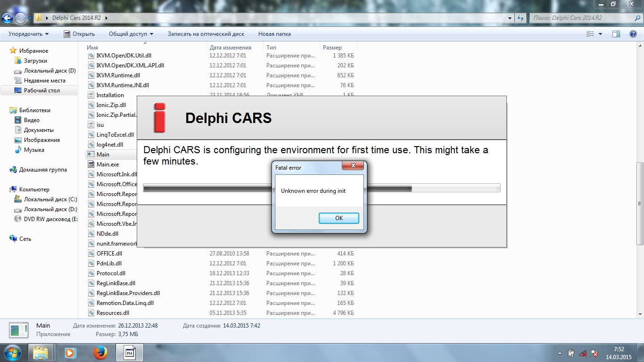Click the IKVM.Runtime.dll file icon
Viewport: 644px width, 362px height.
91,75
